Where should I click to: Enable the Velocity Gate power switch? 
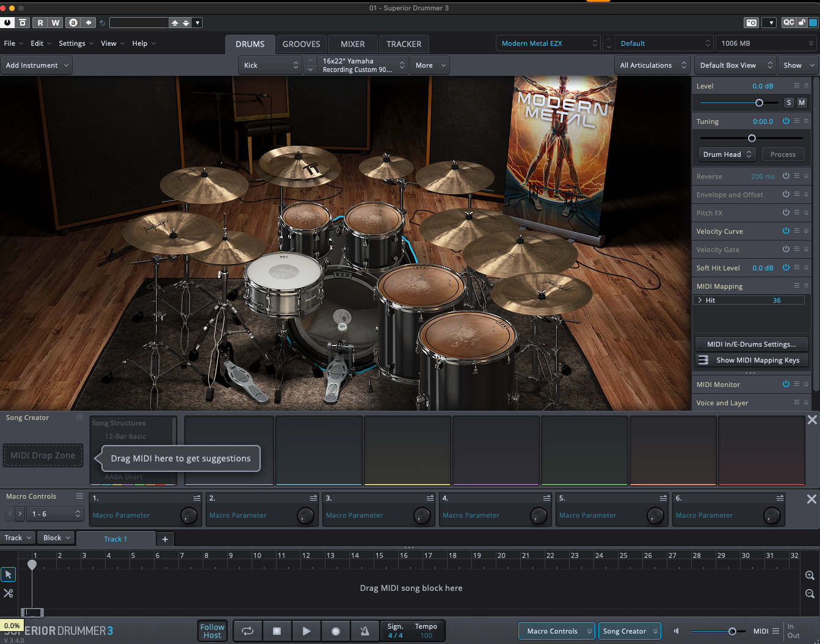(x=786, y=249)
